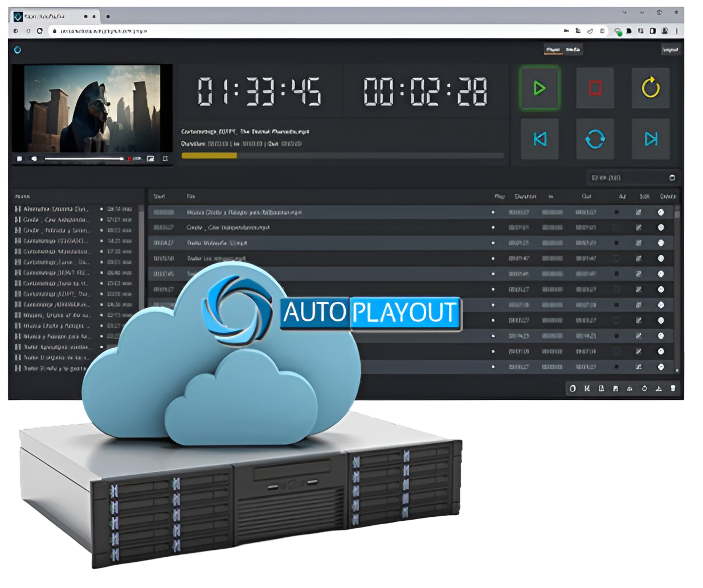Viewport: 703px width, 588px height.
Task: Skip to the previous playlist item
Action: coord(539,138)
